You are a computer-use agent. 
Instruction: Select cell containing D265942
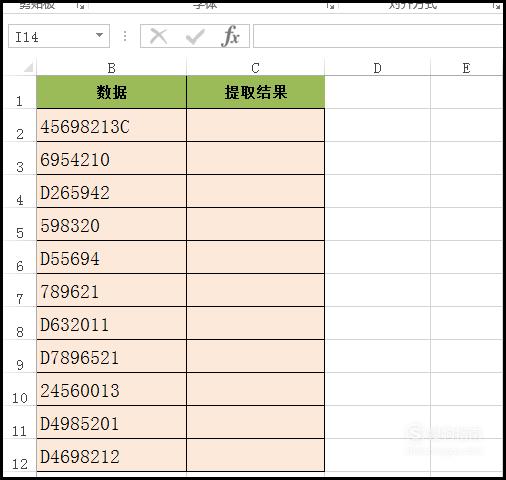click(111, 191)
